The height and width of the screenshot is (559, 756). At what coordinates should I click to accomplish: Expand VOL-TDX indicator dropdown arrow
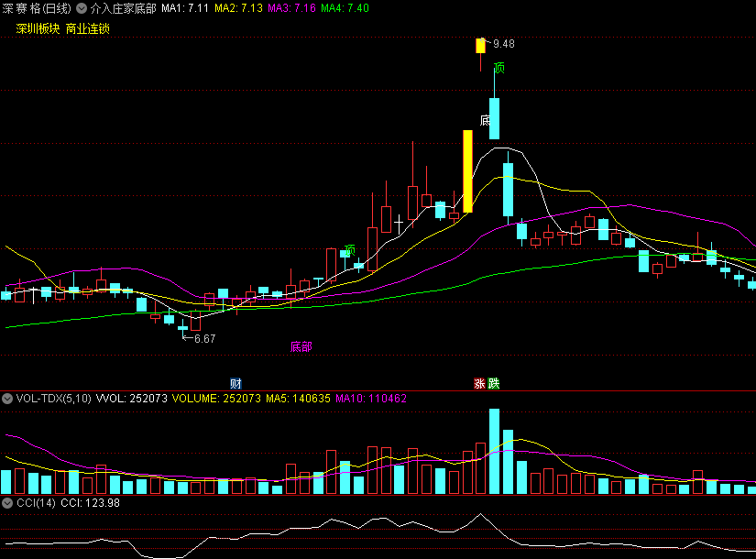pos(7,399)
